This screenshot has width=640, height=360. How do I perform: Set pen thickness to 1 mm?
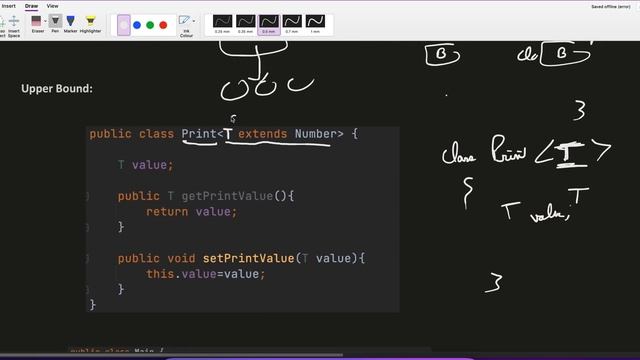[316, 24]
